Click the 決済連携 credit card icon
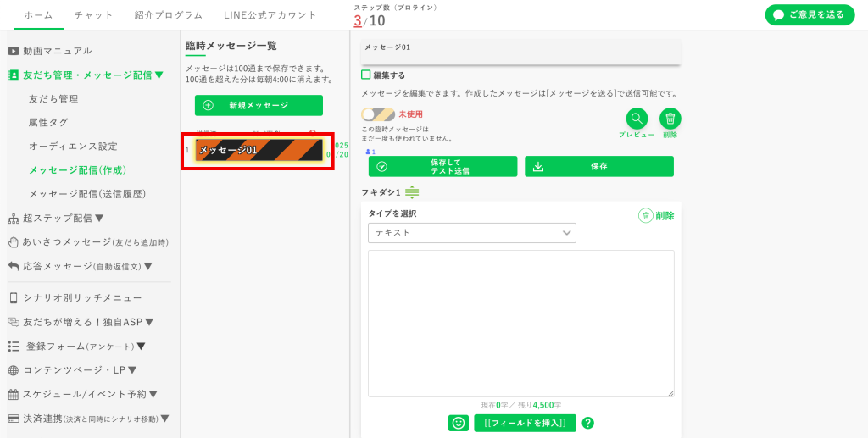This screenshot has width=868, height=438. tap(14, 419)
